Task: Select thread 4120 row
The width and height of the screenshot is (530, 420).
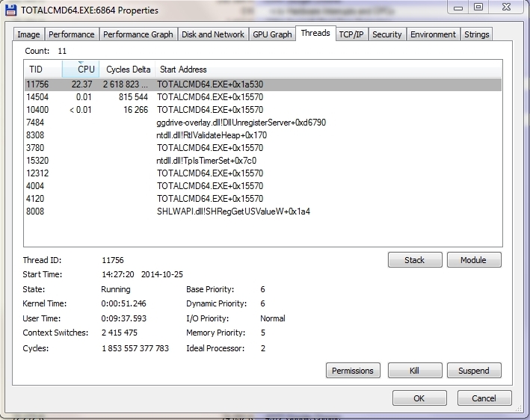Action: (x=263, y=199)
